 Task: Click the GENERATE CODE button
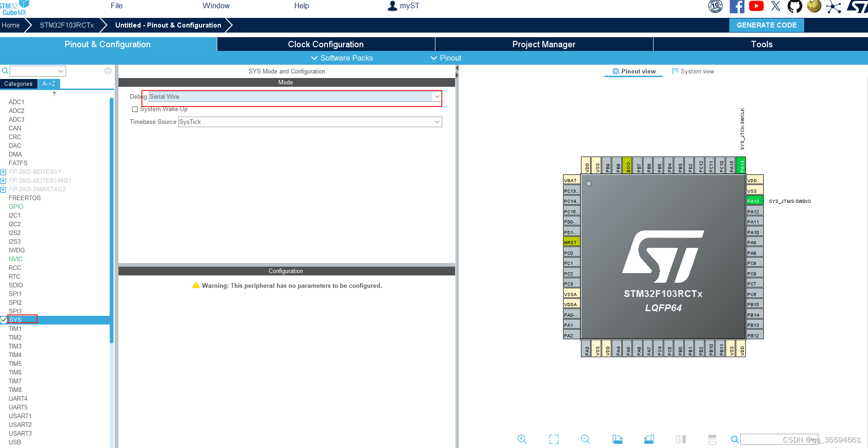pos(766,25)
